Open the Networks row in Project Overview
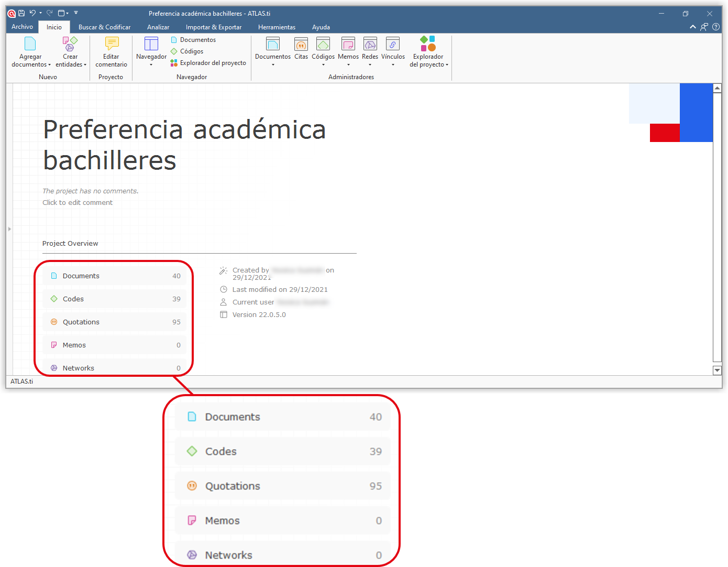The image size is (728, 567). (115, 367)
